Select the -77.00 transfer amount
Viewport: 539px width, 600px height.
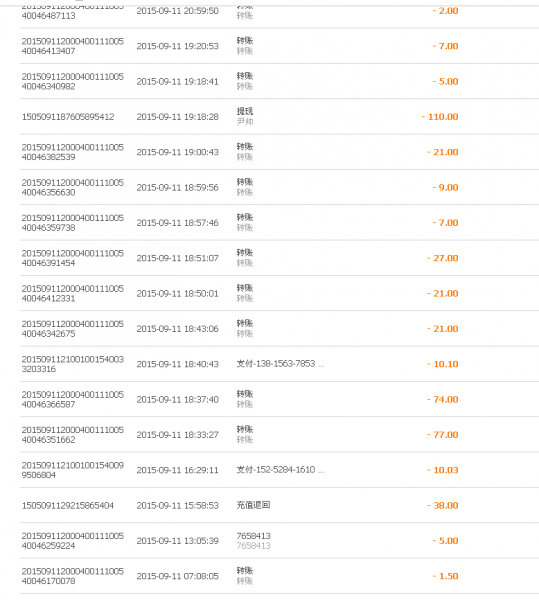pyautogui.click(x=443, y=435)
